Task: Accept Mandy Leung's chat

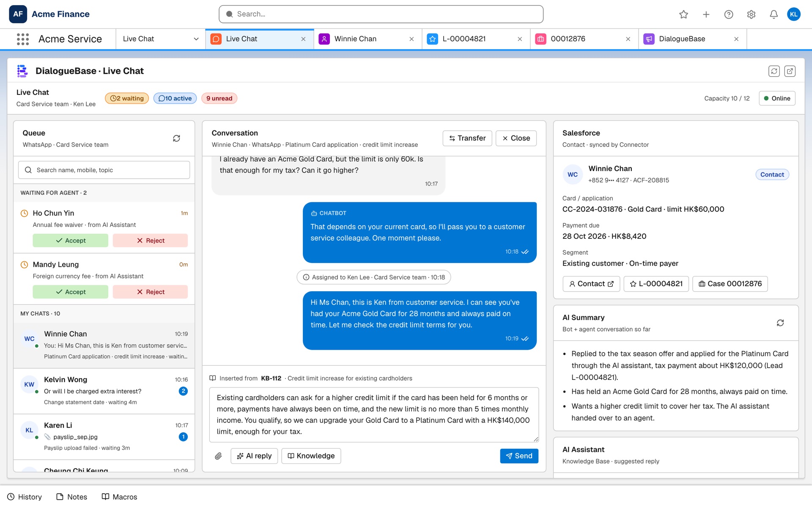Action: pyautogui.click(x=70, y=292)
